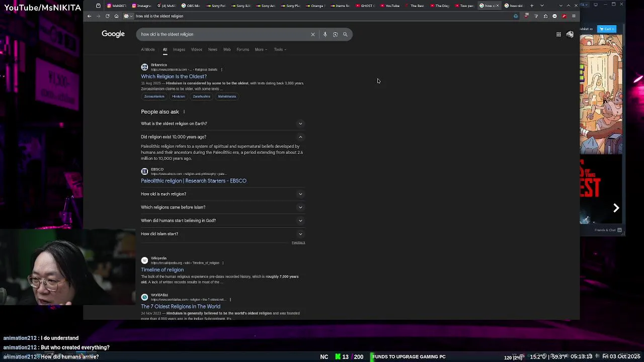Viewport: 644px width, 362px height.
Task: Open the list all tabs chevron
Action: click(x=542, y=6)
